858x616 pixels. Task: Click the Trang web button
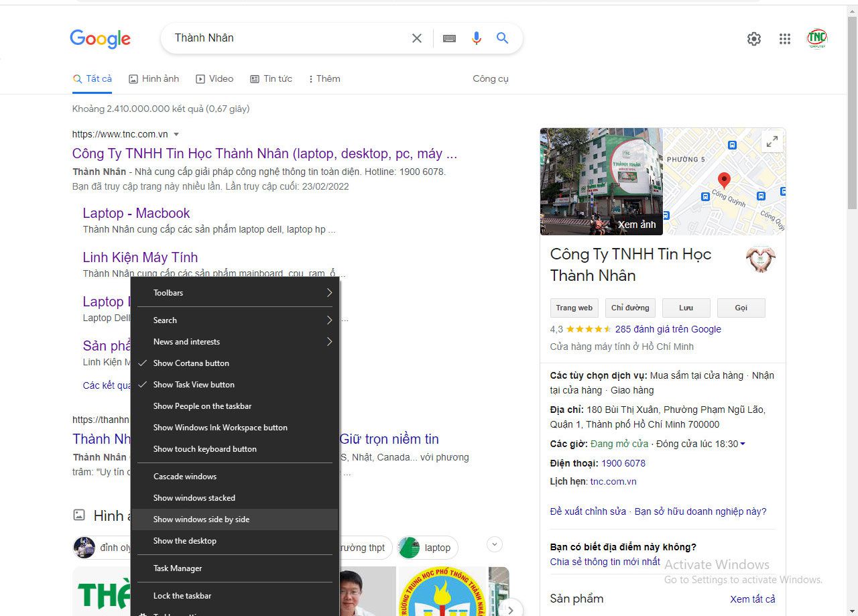(574, 308)
